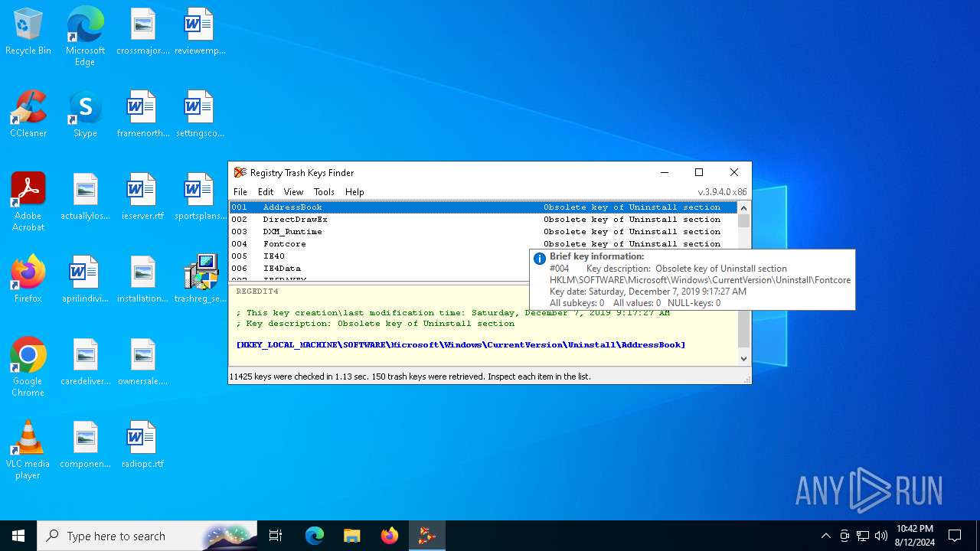This screenshot has width=980, height=551.
Task: Open Google Chrome desktop shortcut
Action: 28,367
